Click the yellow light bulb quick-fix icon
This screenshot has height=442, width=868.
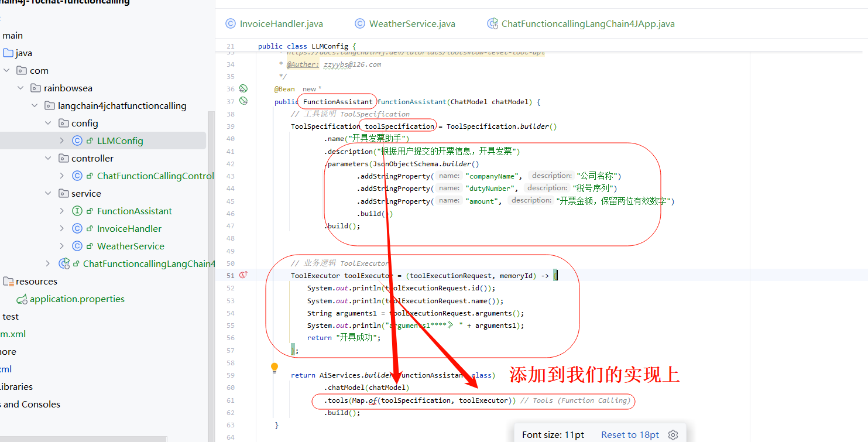tap(274, 368)
